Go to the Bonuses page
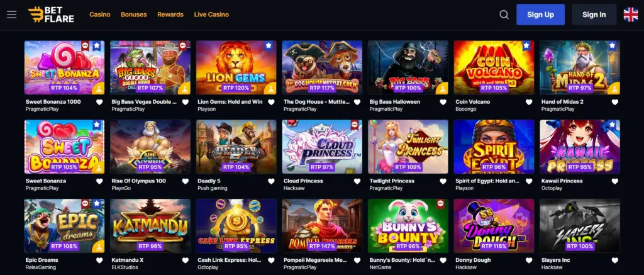This screenshot has width=644, height=275. click(133, 14)
